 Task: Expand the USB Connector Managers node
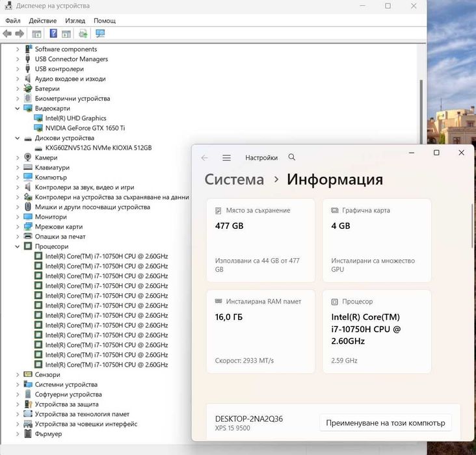point(18,59)
